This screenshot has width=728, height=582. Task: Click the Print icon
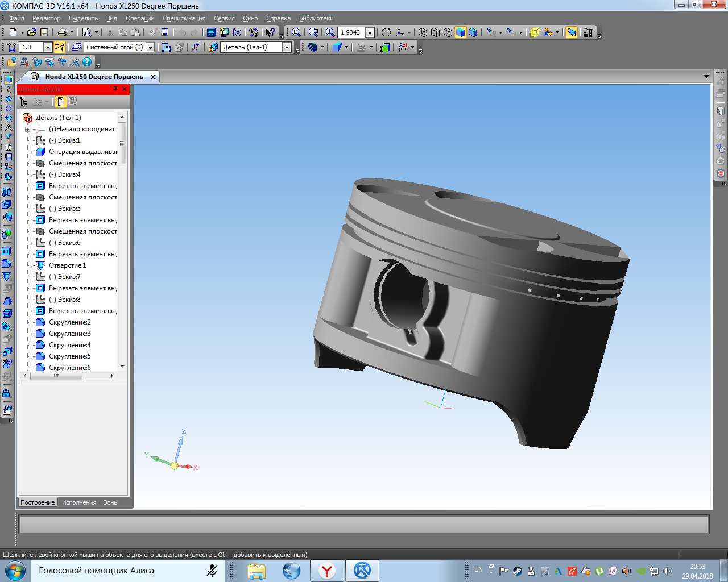point(63,32)
